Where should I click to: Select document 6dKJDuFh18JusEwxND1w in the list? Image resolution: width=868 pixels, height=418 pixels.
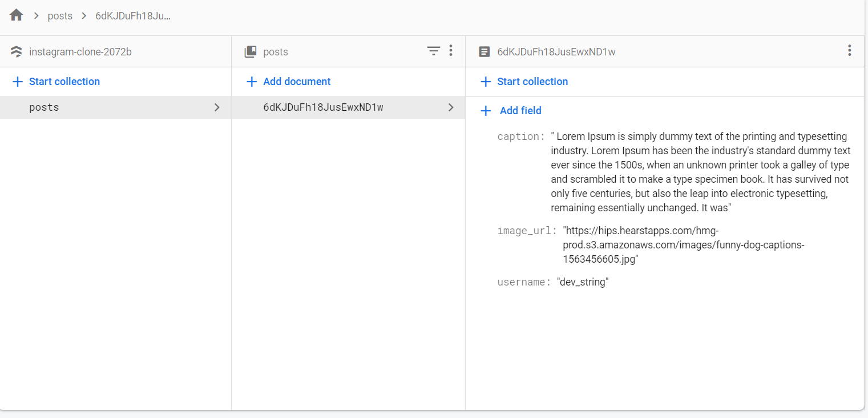pyautogui.click(x=348, y=107)
